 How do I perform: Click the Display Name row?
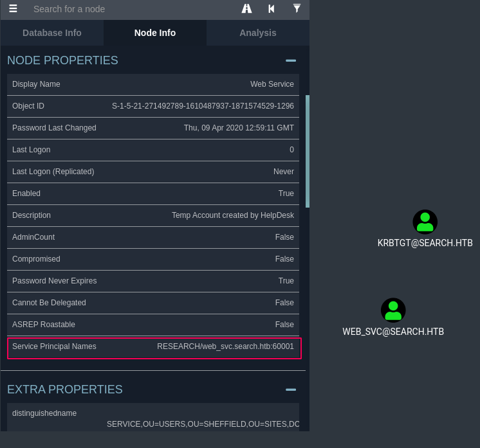pyautogui.click(x=153, y=84)
